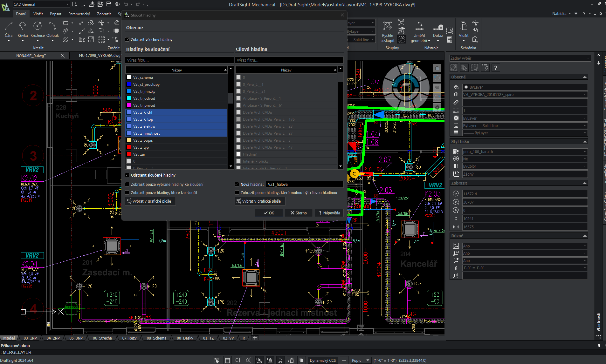This screenshot has width=606, height=364.
Task: Click the Save icon in title toolbar
Action: 109,4
